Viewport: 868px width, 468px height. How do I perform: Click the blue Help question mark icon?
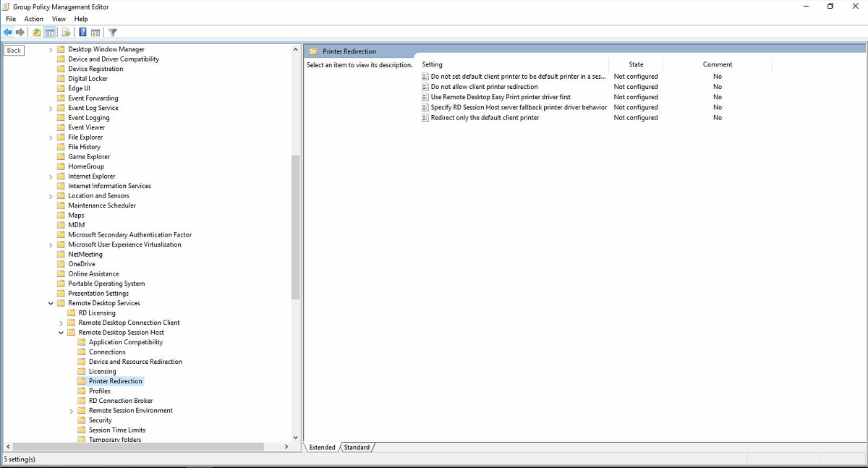[82, 32]
